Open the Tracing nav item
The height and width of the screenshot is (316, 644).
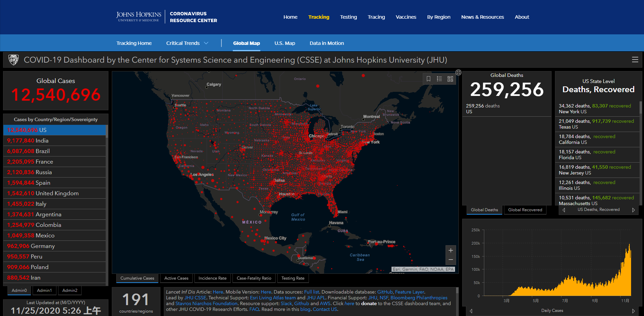coord(376,17)
